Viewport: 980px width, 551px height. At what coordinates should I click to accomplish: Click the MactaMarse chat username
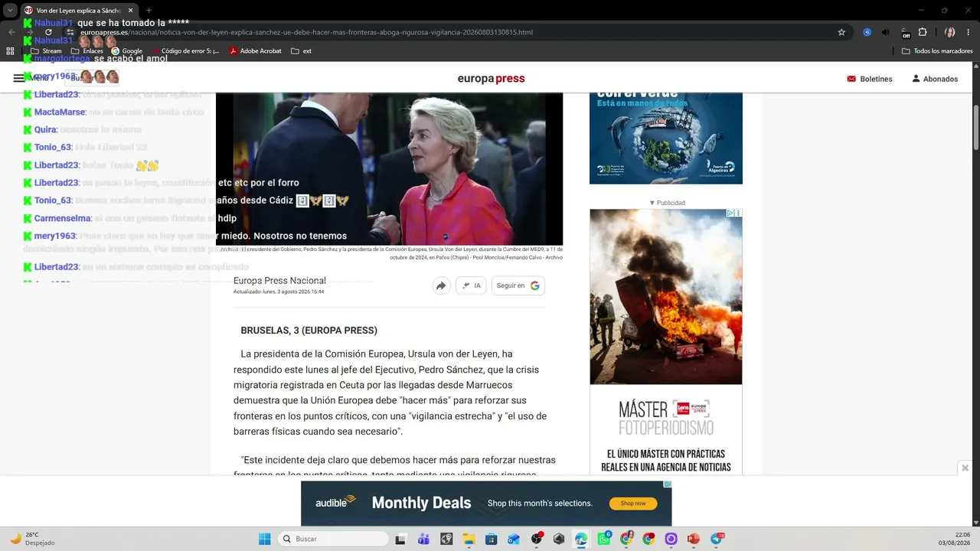[60, 112]
